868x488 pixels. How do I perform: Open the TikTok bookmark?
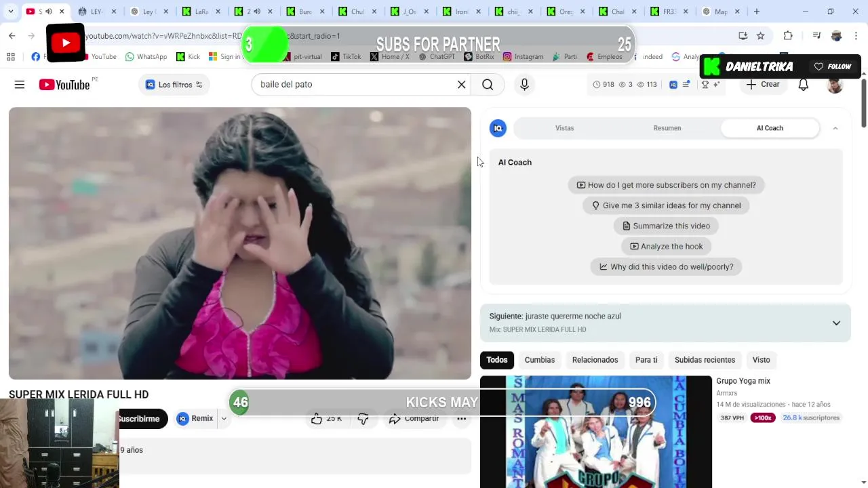point(346,57)
